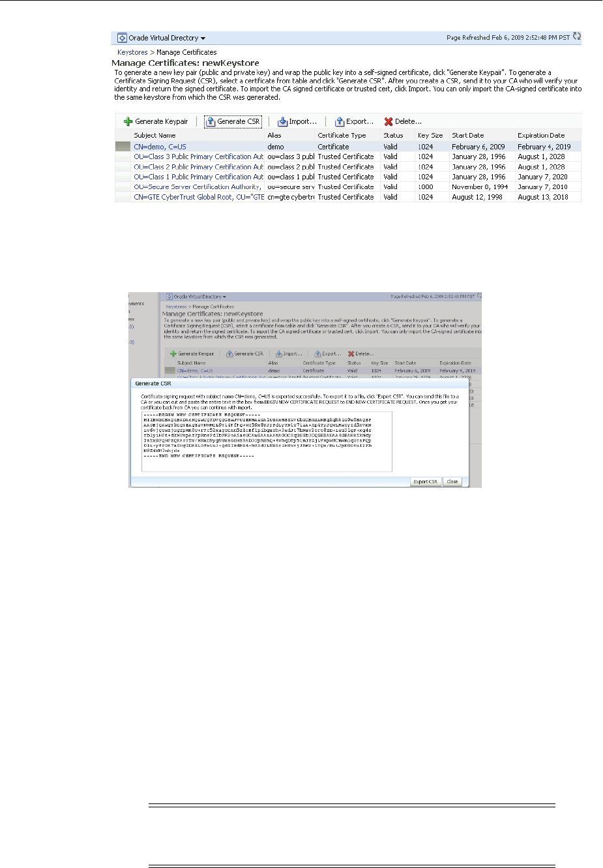
Task: Click the Start Date column header in upper table
Action: point(468,135)
